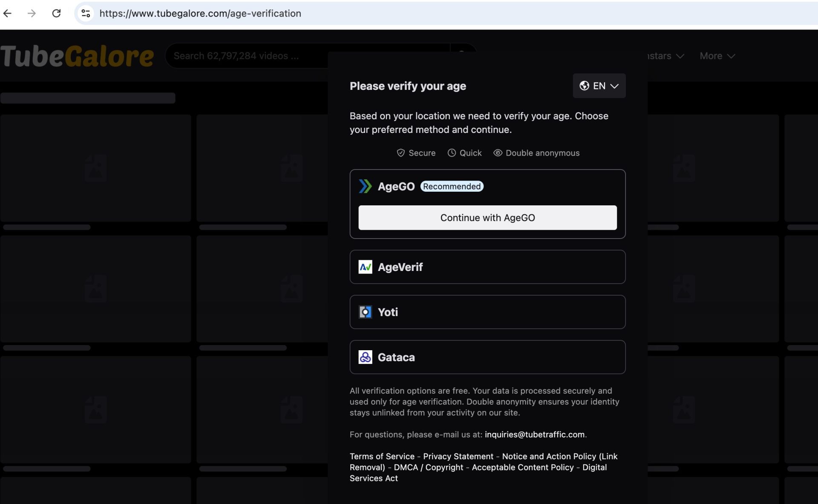Click the AgeGO provider name

click(x=396, y=187)
